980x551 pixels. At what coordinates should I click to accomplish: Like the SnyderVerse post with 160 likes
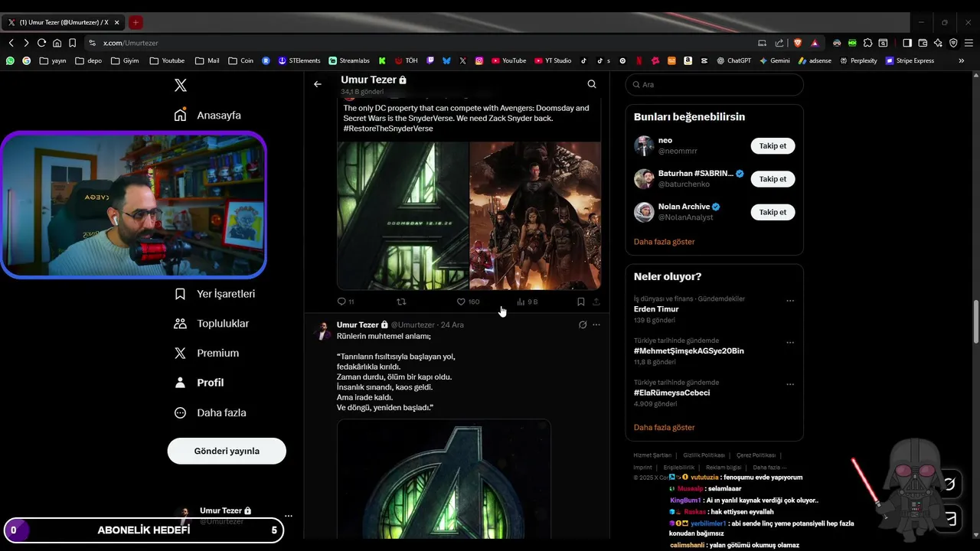(468, 302)
